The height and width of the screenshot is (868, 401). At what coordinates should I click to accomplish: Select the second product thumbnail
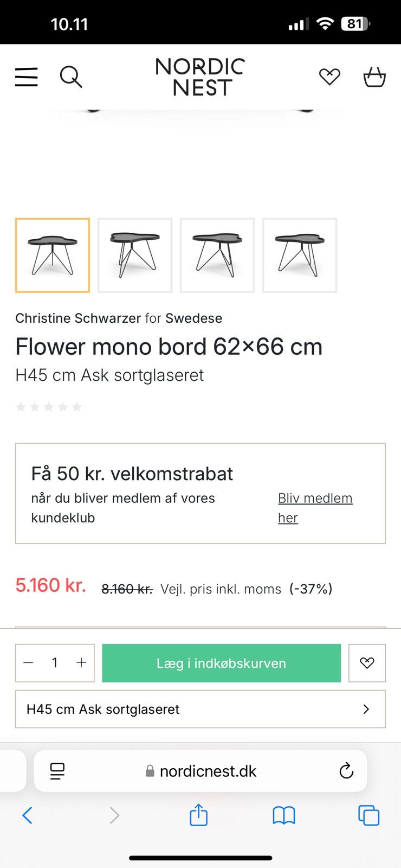click(x=135, y=256)
